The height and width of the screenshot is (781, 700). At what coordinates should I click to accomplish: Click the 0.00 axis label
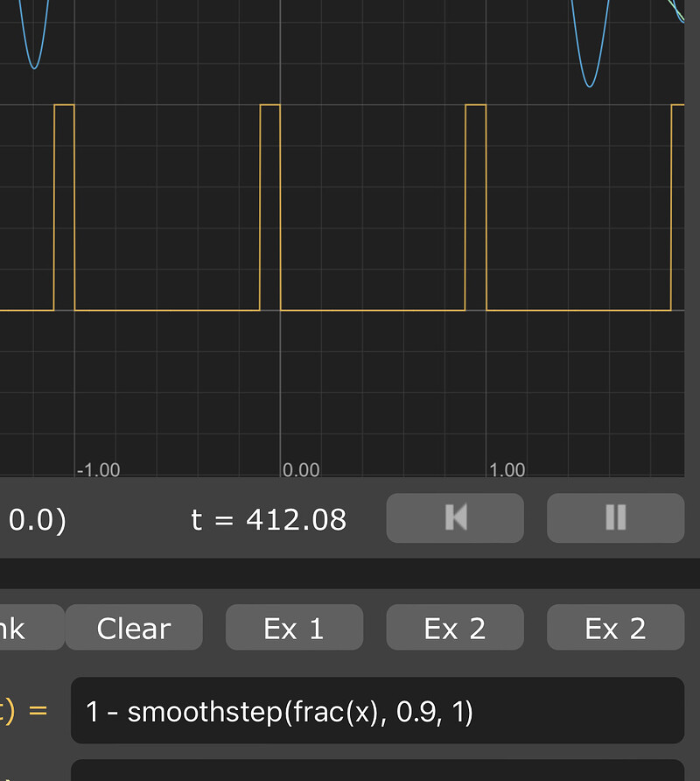click(301, 469)
